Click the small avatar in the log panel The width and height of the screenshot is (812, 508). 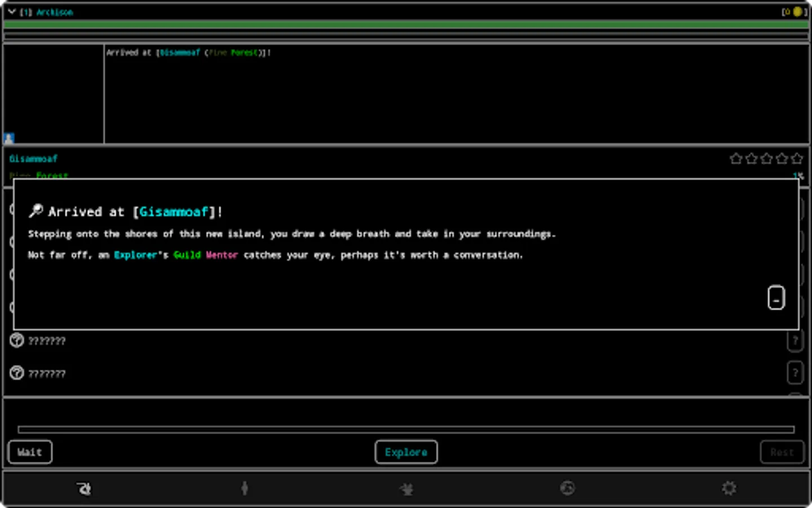pos(8,137)
